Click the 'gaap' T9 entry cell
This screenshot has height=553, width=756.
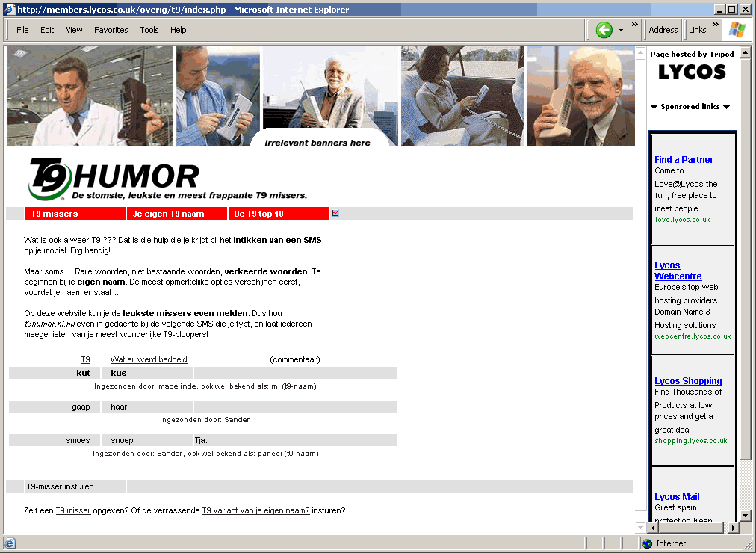tap(55, 407)
